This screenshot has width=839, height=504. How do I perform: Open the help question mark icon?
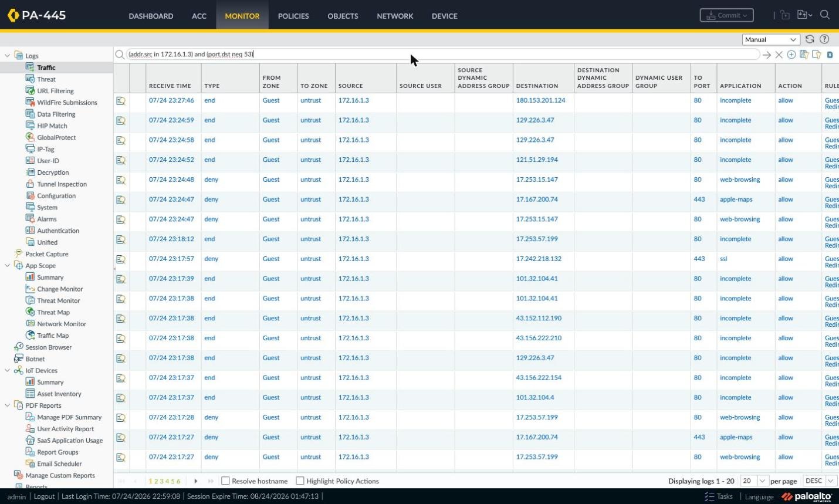(824, 39)
